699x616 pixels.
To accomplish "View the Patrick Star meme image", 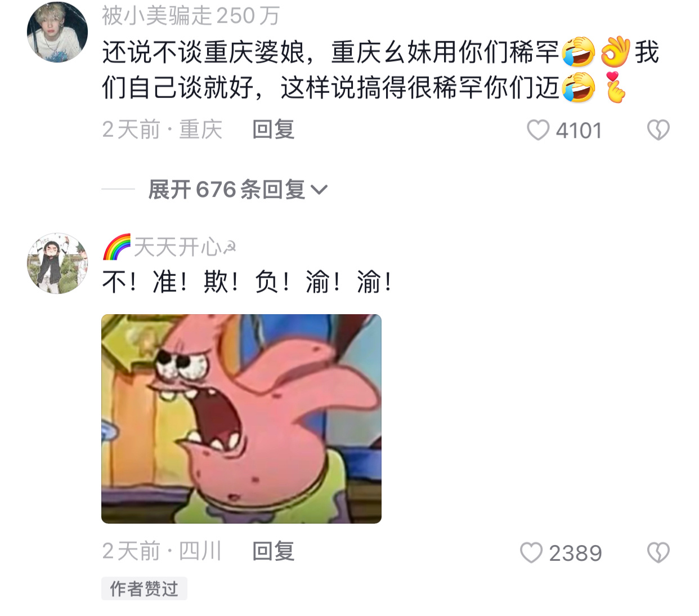I will click(241, 419).
